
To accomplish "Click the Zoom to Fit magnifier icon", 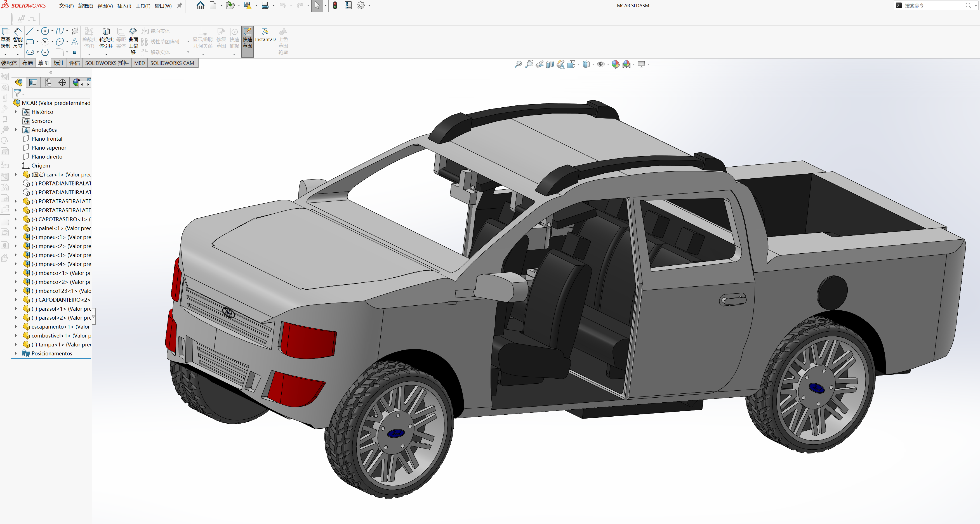I will click(518, 64).
